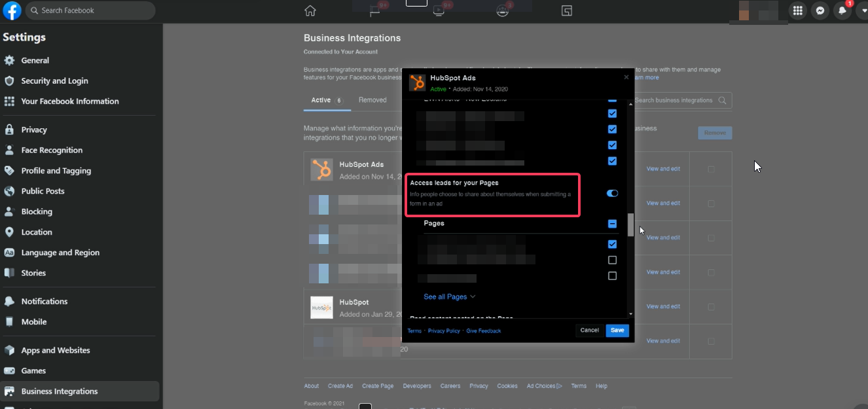Viewport: 868px width, 409px height.
Task: Open the Developers footer link
Action: pyautogui.click(x=417, y=386)
